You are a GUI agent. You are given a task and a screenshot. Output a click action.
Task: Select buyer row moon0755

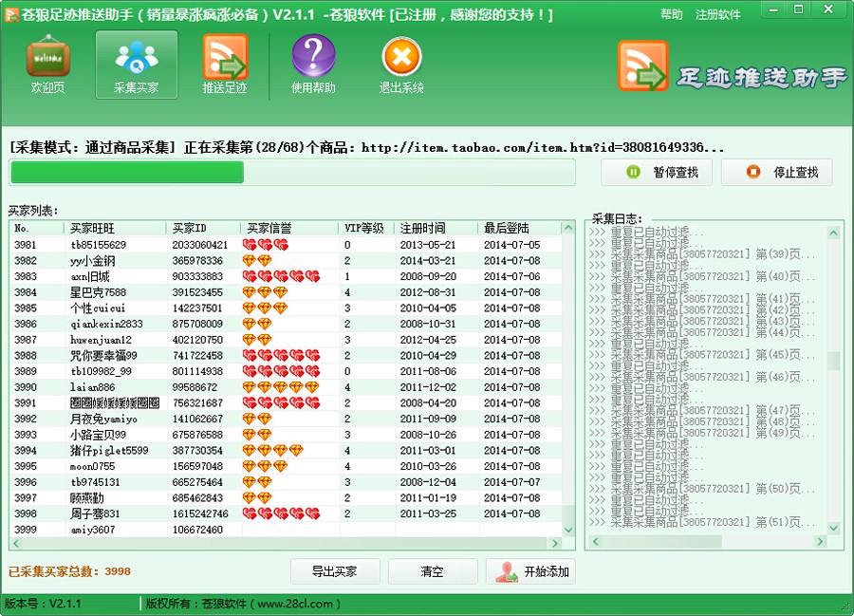(x=286, y=466)
